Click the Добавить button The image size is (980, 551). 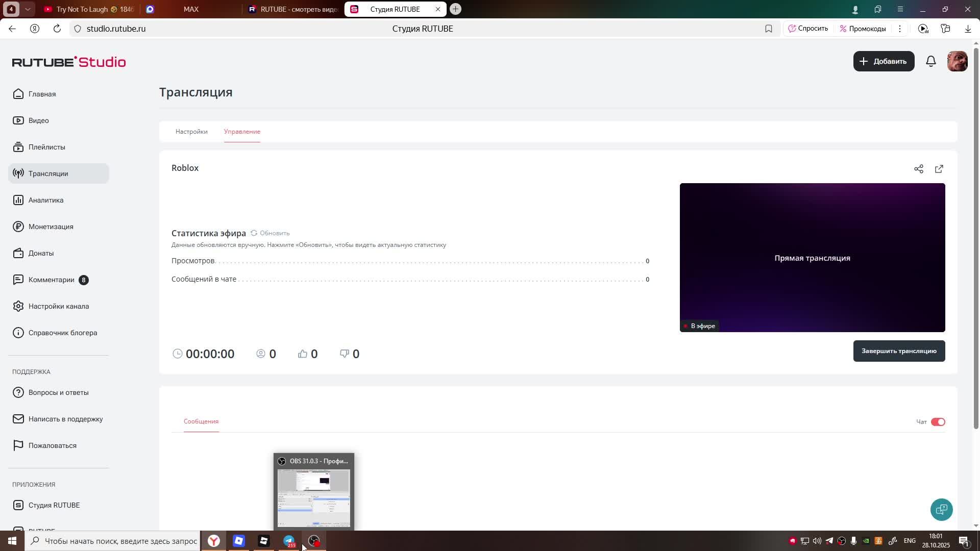pos(884,61)
